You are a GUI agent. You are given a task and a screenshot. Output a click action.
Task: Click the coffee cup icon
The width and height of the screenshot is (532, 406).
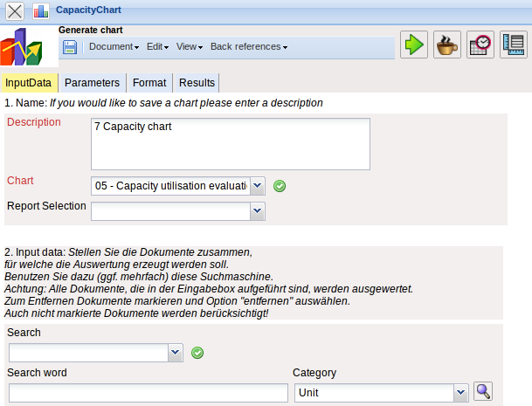pos(447,45)
